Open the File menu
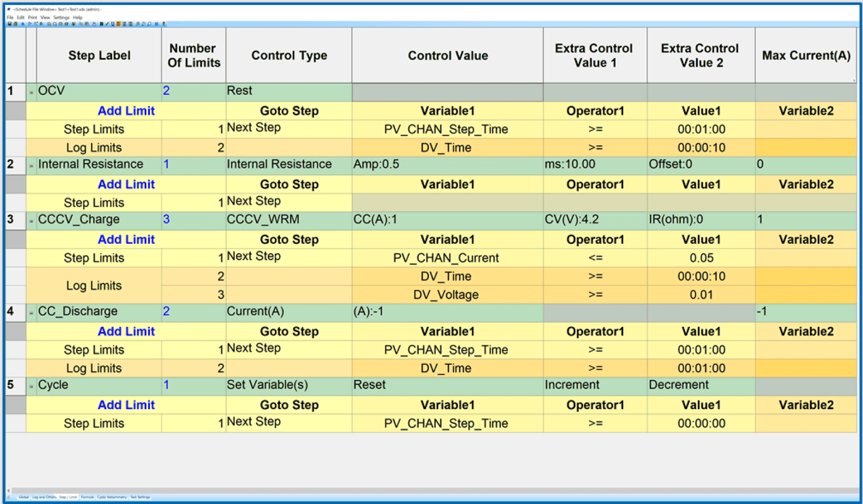863x504 pixels. tap(10, 17)
